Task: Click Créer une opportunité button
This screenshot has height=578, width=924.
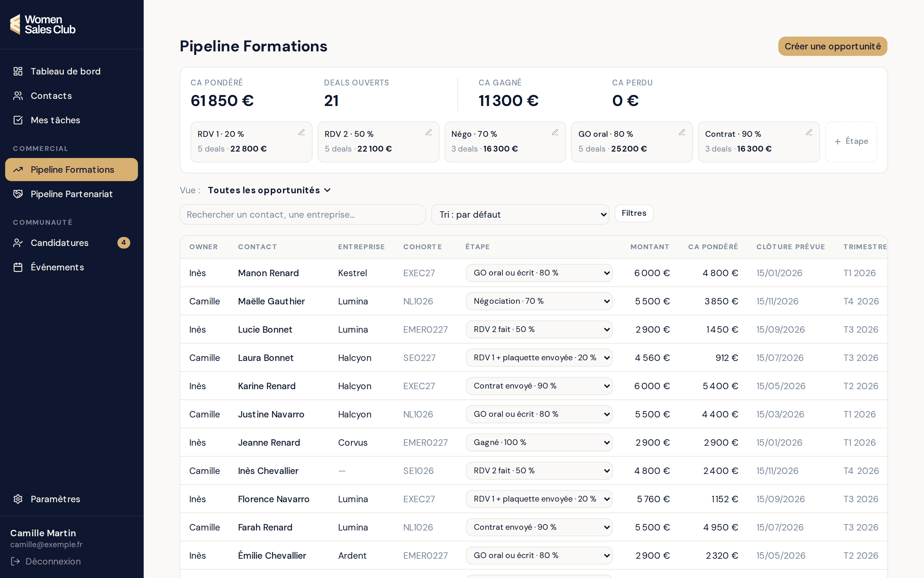Action: [x=832, y=46]
